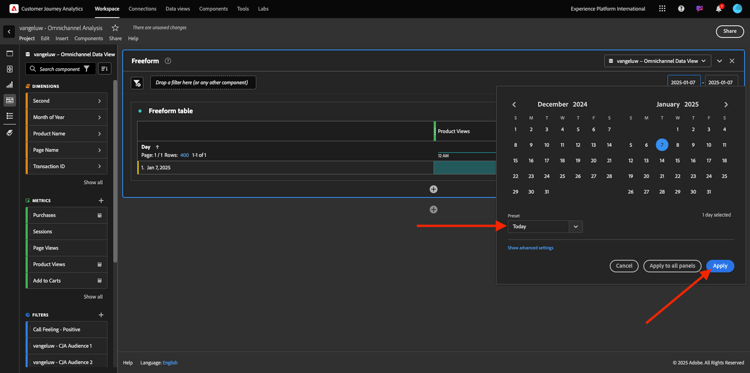Screen dimensions: 750x373
Task: Open the notifications bell
Action: tap(718, 9)
